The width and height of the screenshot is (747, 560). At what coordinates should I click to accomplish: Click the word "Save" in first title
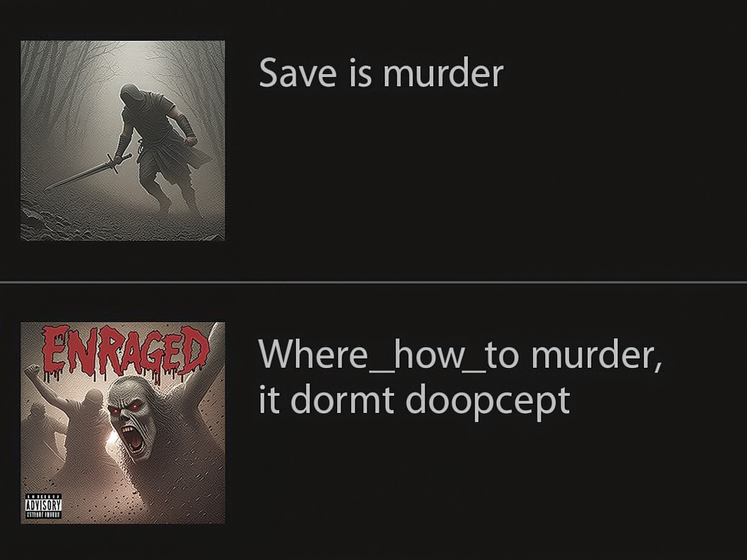[297, 73]
